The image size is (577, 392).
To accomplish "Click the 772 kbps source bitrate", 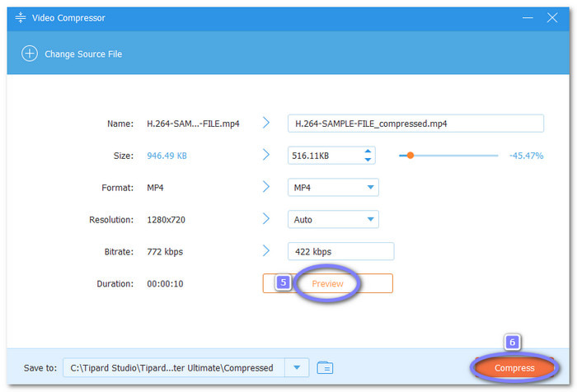I will [165, 251].
